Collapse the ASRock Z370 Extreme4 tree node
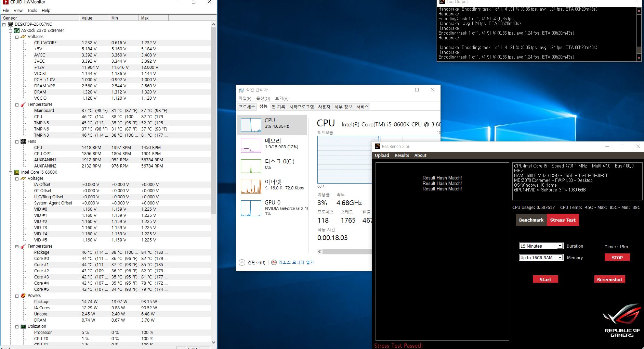The image size is (644, 349). tap(11, 31)
